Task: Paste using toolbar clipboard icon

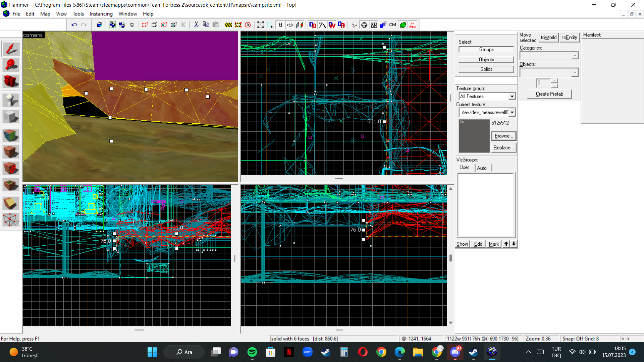Action: click(216, 25)
